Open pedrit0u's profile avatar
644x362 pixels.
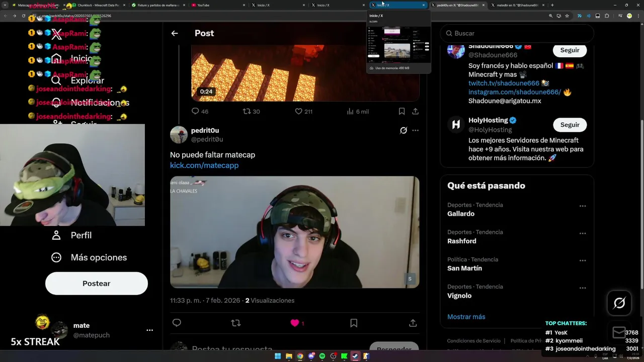click(179, 135)
